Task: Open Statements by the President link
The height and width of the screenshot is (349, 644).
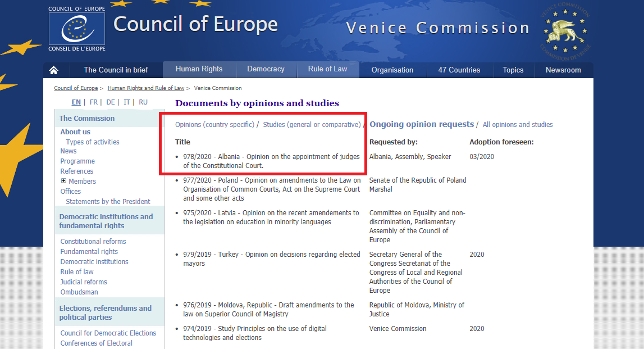Action: pos(108,201)
